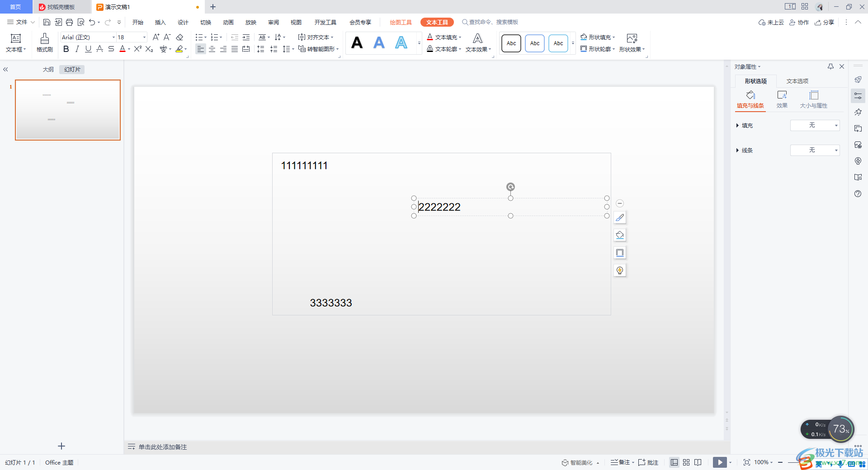Toggle Italic formatting
This screenshot has height=470, width=868.
tap(77, 49)
